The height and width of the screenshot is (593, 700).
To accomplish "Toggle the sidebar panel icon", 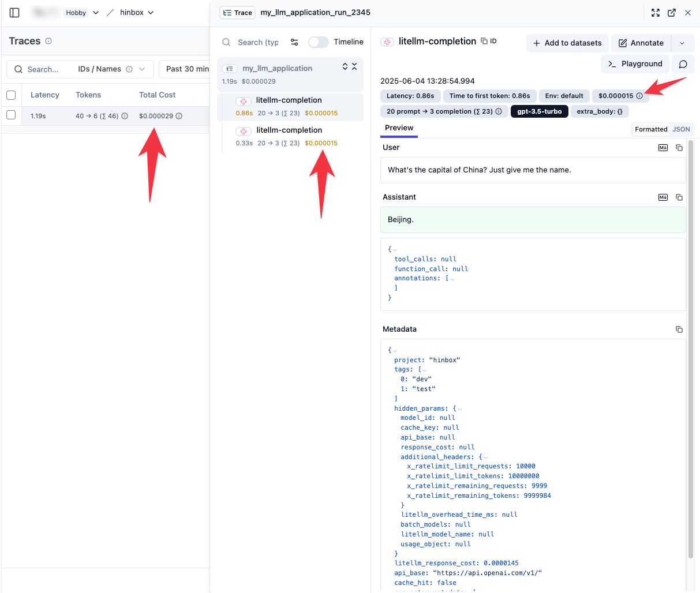I will click(x=15, y=13).
